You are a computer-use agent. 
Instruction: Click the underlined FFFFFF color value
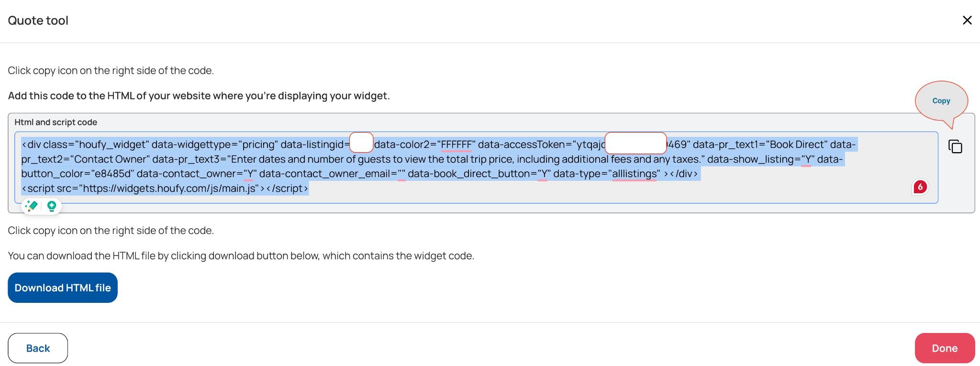[456, 144]
